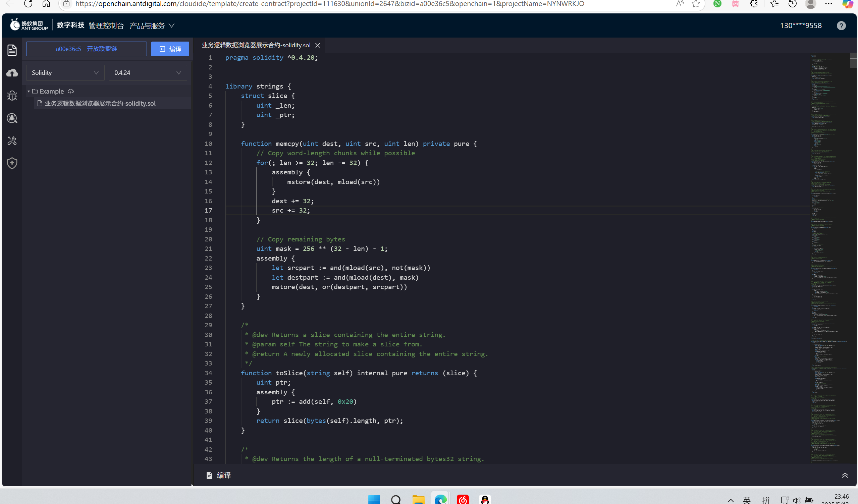Screen dimensions: 858x504
Task: Open the Solidity language dropdown
Action: tap(65, 73)
